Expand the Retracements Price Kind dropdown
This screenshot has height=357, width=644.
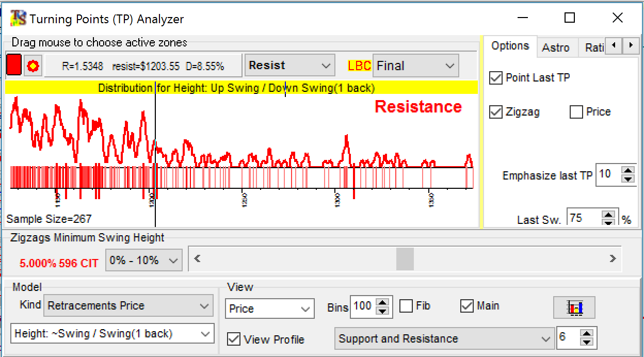coord(128,306)
